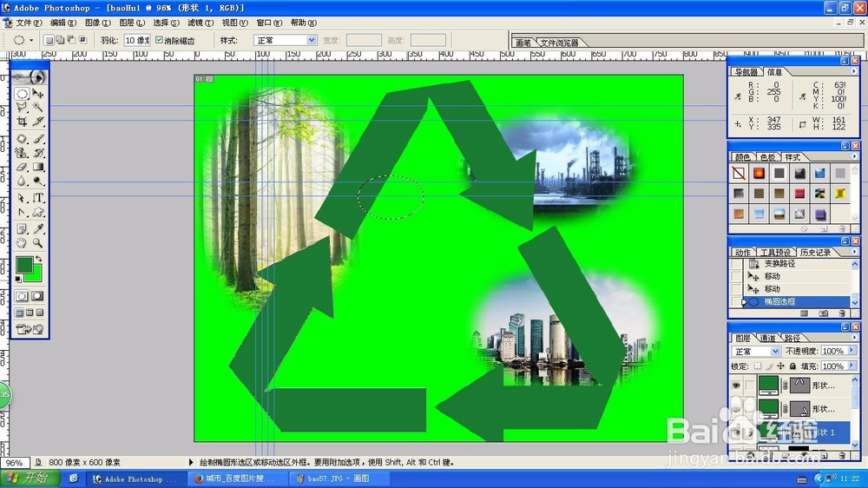Click the feather (羽化) input field

click(x=137, y=40)
